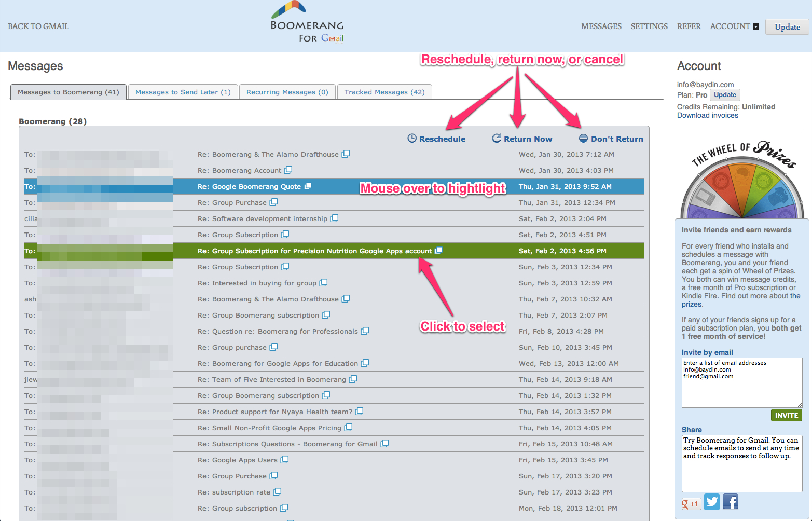Screen dimensions: 812x521
Task: Select Alamo Drafthouse row dated Feb 7
Action: (x=334, y=299)
